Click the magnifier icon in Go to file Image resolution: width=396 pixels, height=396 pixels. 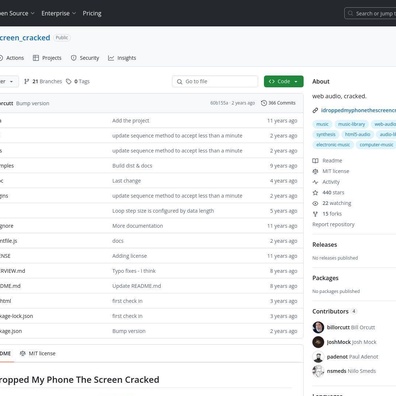click(179, 81)
